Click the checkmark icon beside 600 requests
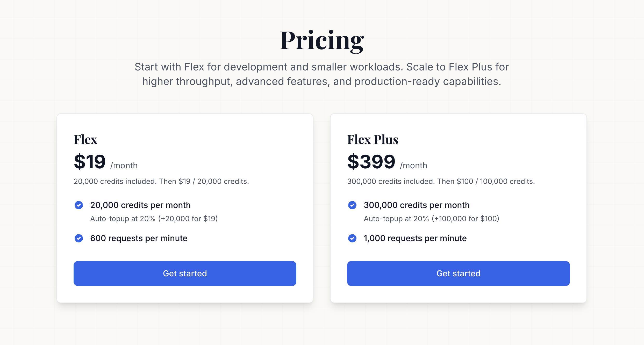644x345 pixels. click(x=79, y=238)
